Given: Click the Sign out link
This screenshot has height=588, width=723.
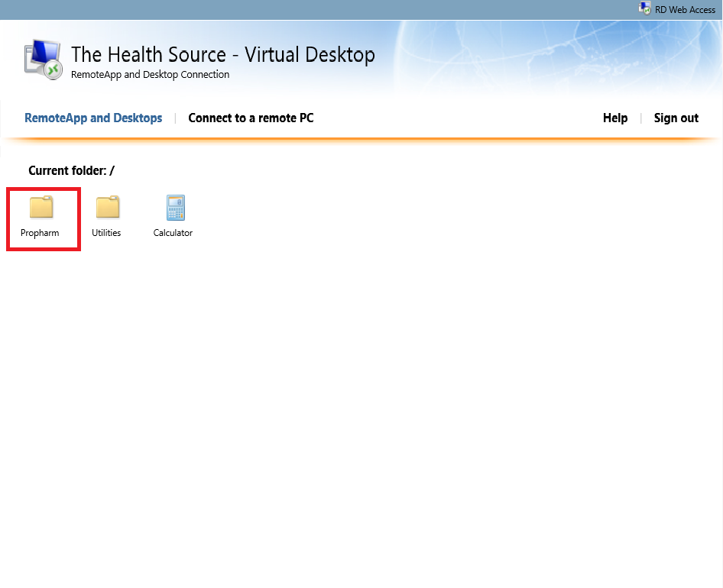Looking at the screenshot, I should click(x=676, y=118).
